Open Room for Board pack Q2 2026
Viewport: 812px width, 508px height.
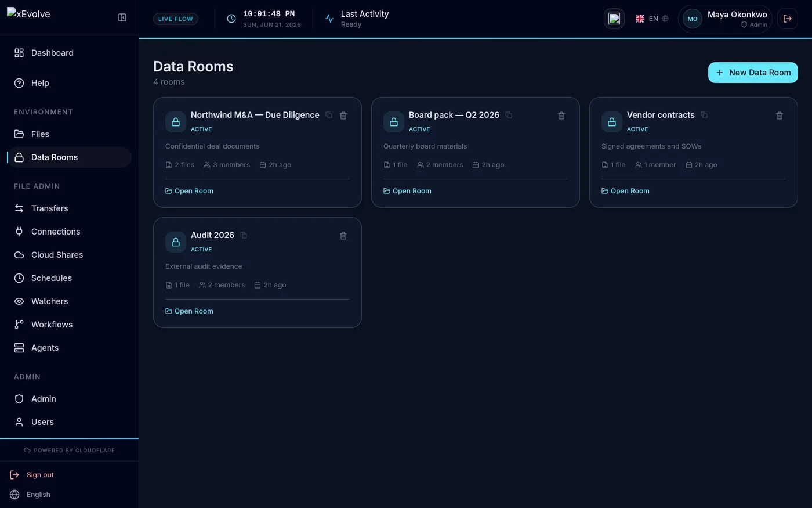(407, 191)
